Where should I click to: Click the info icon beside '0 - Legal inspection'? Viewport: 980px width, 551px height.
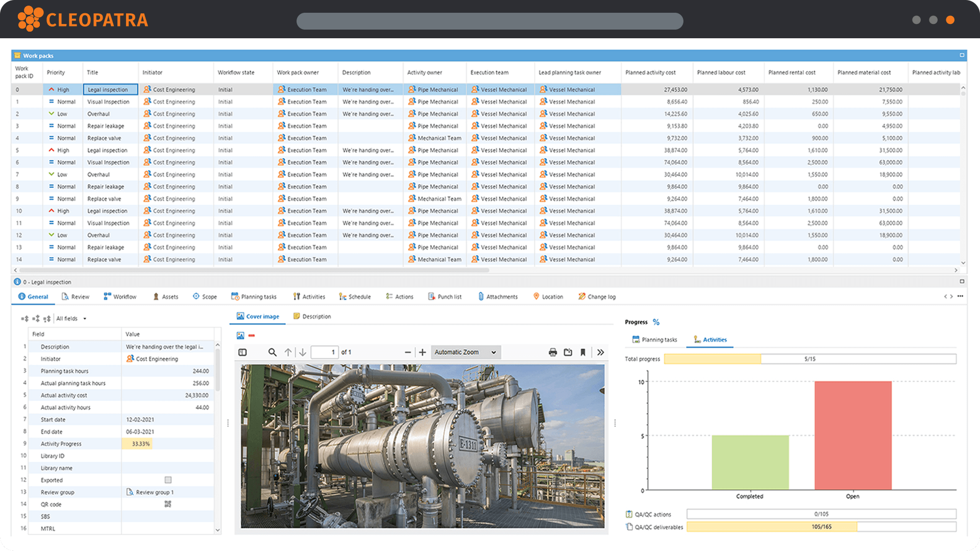(x=17, y=282)
